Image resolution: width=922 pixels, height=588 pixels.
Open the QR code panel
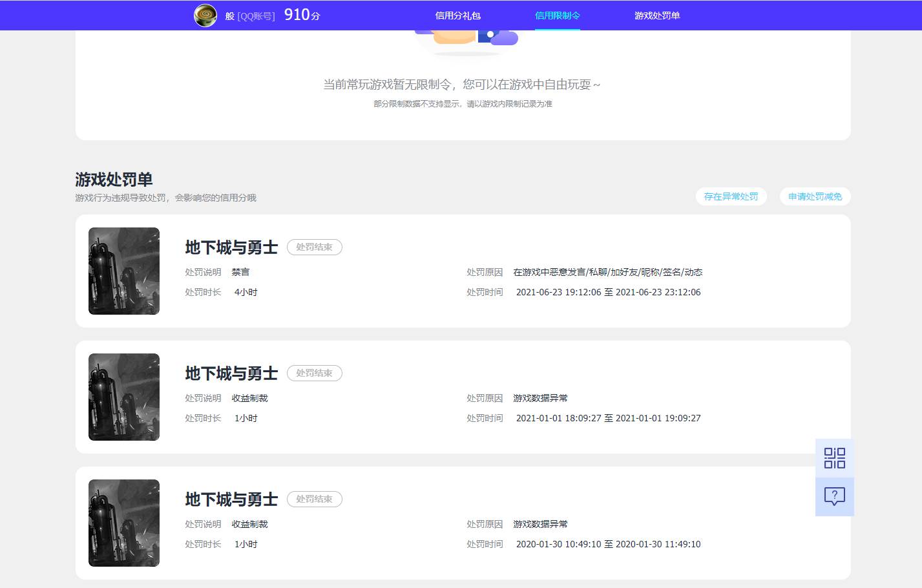click(835, 457)
